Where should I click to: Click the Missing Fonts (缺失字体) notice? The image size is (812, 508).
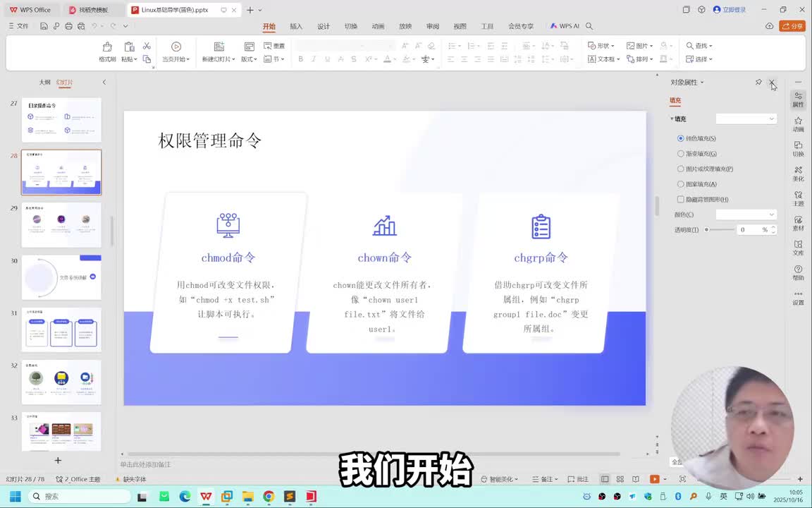click(x=131, y=479)
